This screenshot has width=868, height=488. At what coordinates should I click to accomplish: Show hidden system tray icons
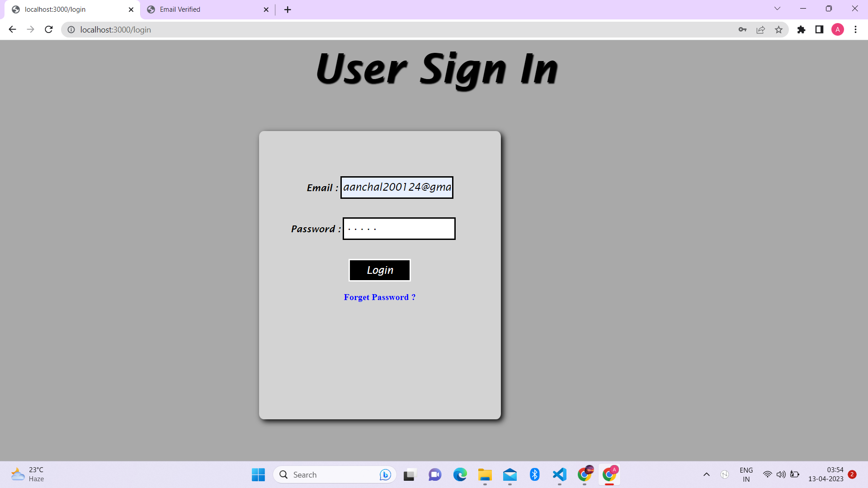point(706,474)
